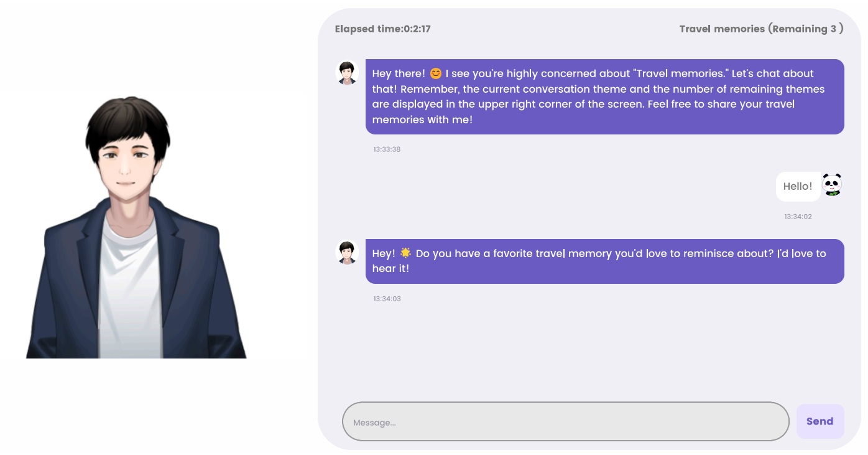Image resolution: width=868 pixels, height=455 pixels.
Task: Click the Travel memories theme label in header
Action: [761, 29]
